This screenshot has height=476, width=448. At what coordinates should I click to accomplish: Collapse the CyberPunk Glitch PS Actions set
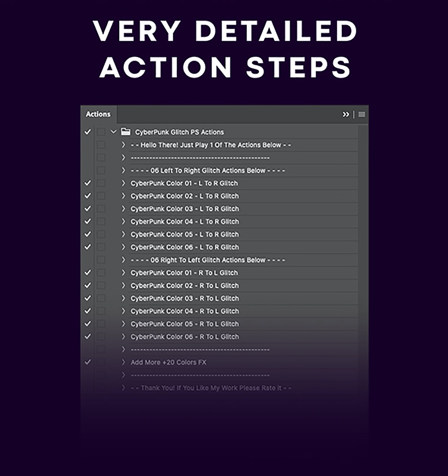click(x=113, y=132)
